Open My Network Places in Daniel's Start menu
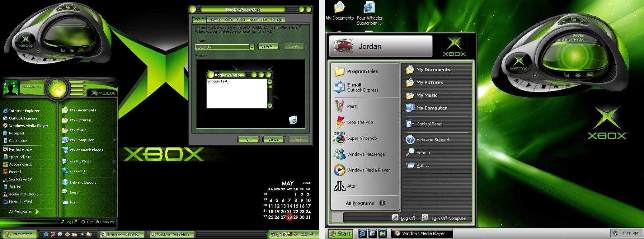This screenshot has height=239, width=644. point(82,150)
